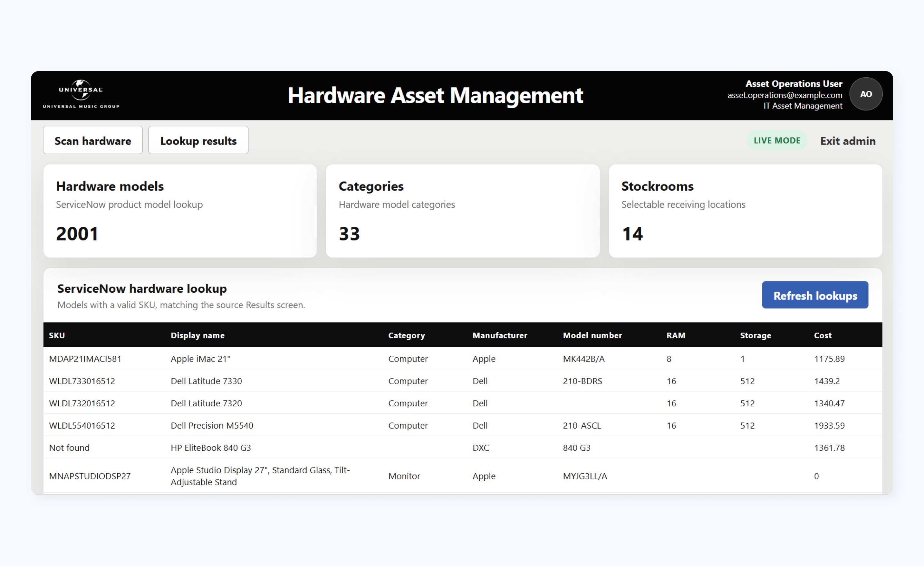Open the Scan hardware tab
Image resolution: width=924 pixels, height=566 pixels.
pyautogui.click(x=92, y=140)
